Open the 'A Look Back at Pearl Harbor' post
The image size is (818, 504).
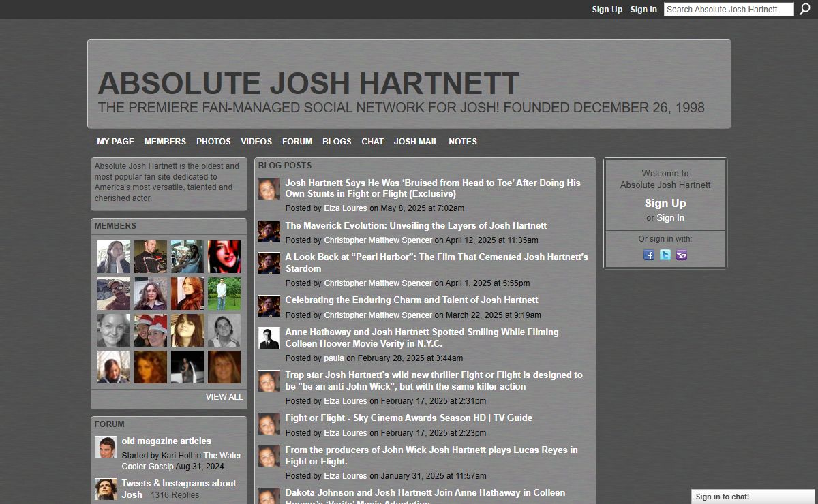[x=436, y=263]
